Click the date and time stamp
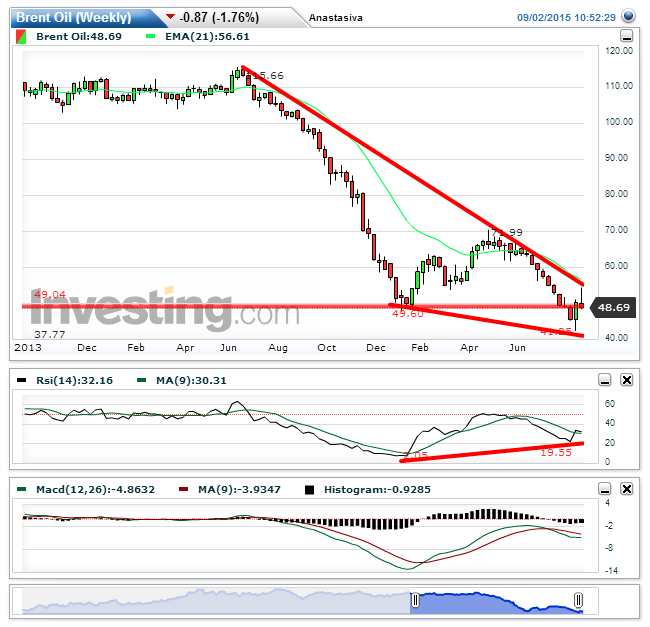This screenshot has width=650, height=627. [x=566, y=18]
